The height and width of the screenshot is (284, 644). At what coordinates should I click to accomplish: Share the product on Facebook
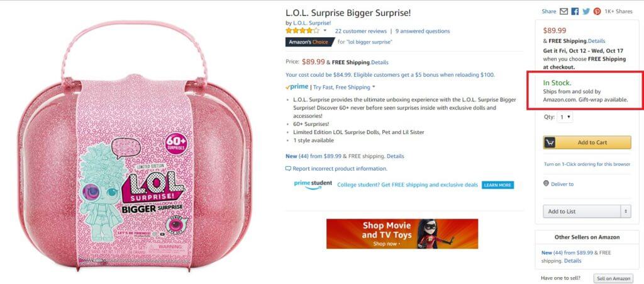575,11
